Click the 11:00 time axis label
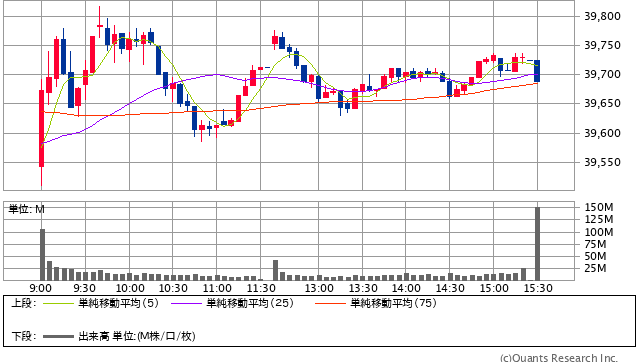 coord(217,288)
